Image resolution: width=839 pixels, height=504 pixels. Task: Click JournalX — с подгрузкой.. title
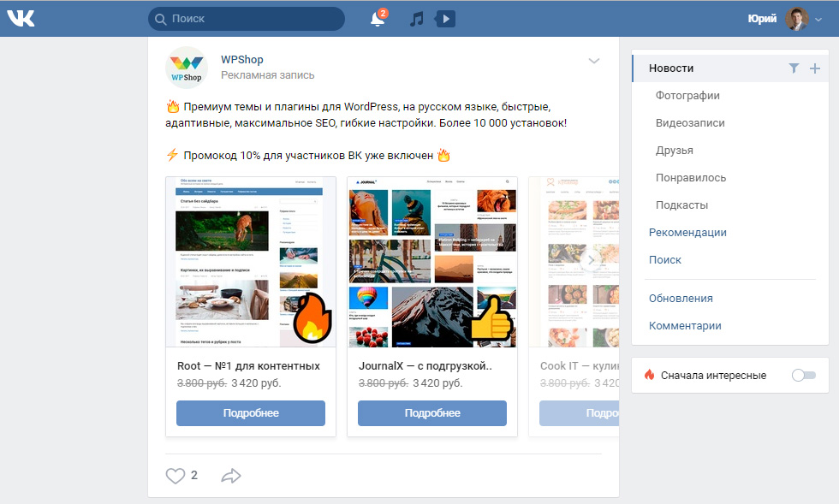(x=425, y=366)
